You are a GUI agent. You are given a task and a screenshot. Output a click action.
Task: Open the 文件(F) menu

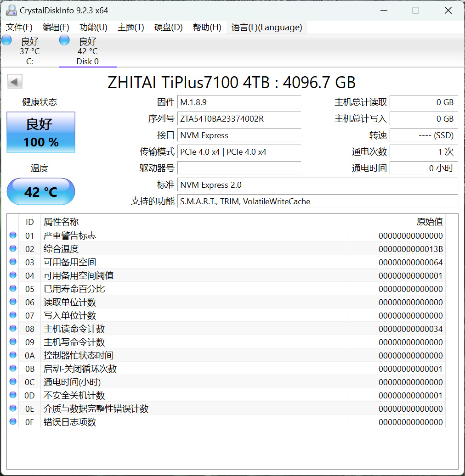click(19, 28)
